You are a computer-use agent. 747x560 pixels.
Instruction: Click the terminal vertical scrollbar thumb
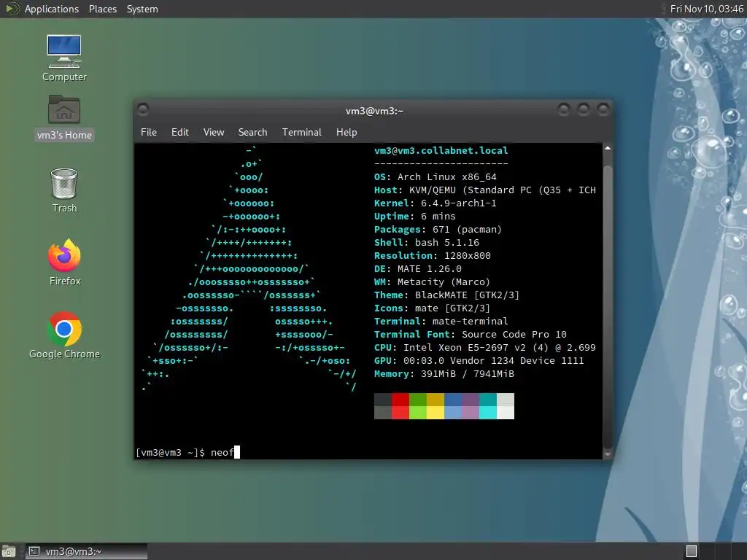[608, 307]
